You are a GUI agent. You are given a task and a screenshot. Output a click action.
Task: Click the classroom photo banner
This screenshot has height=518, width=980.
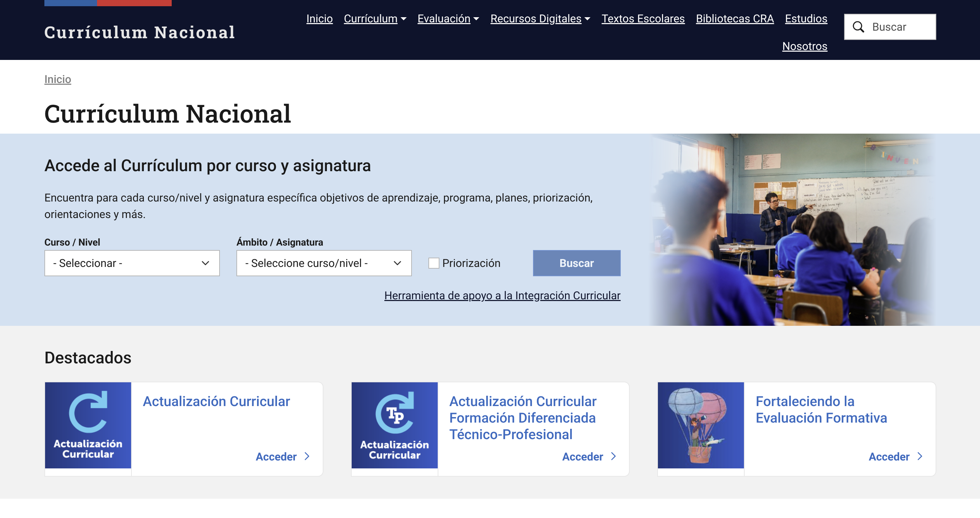pyautogui.click(x=793, y=230)
